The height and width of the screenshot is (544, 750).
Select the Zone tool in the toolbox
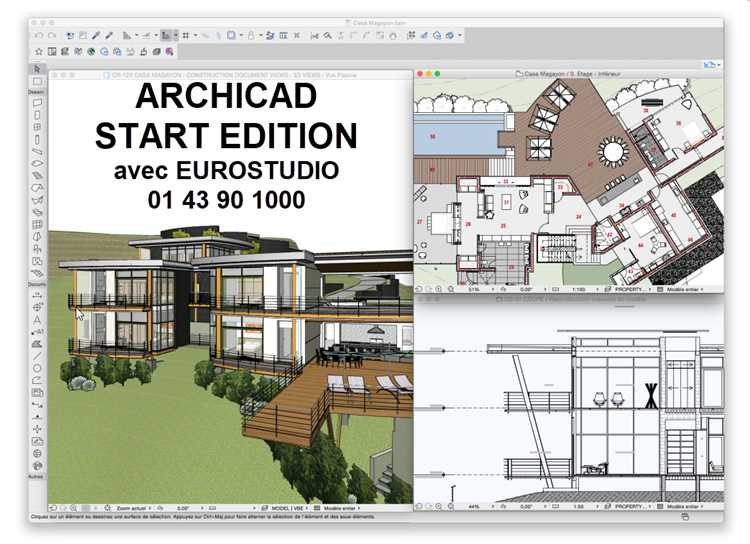pyautogui.click(x=37, y=261)
